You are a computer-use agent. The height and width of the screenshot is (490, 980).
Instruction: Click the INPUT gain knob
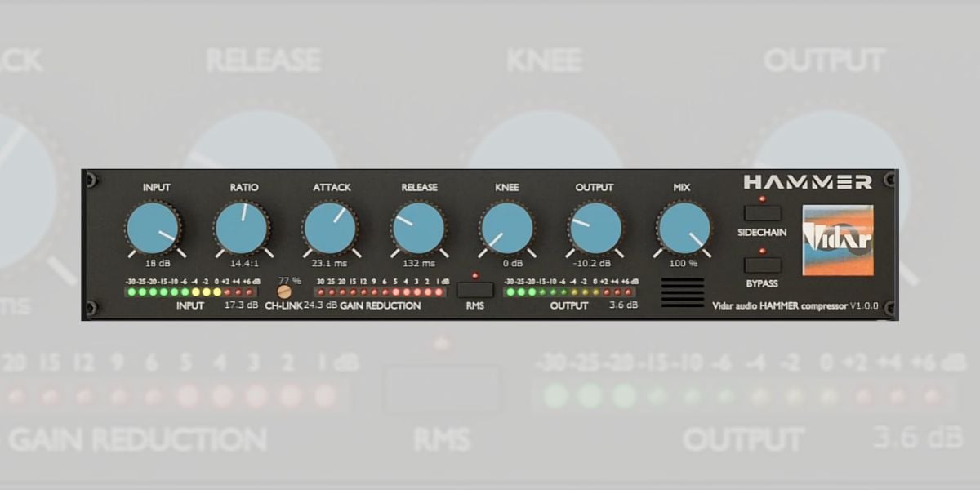154,228
